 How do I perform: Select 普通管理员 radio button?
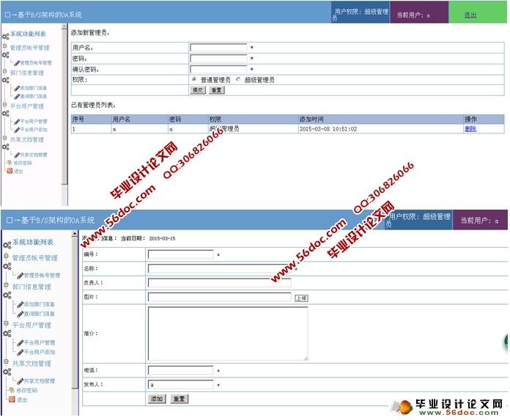[x=194, y=79]
